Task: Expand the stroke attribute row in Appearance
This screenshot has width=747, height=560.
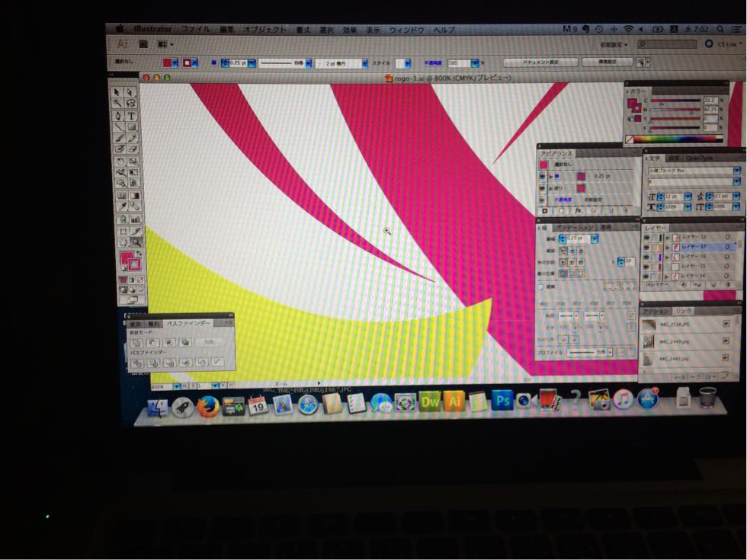Action: point(552,176)
